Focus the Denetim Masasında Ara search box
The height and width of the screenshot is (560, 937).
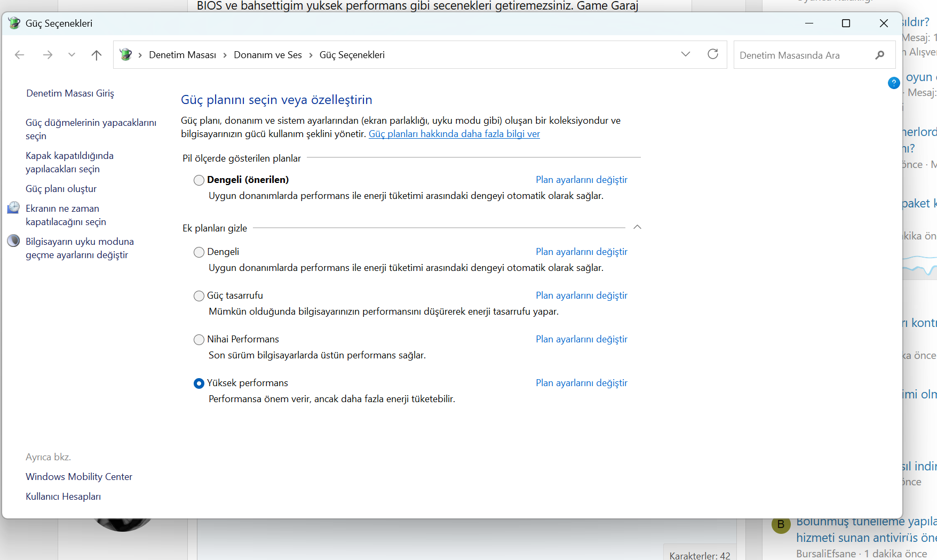[814, 55]
